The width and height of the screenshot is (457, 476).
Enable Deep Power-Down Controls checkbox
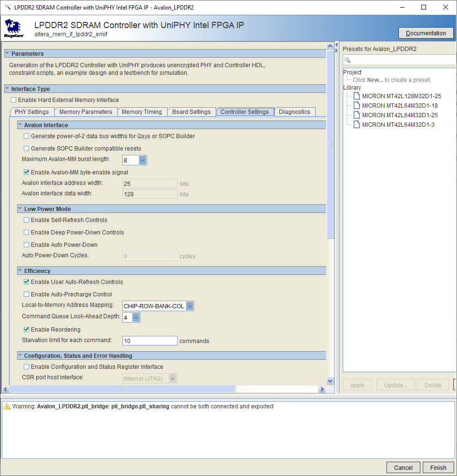[x=26, y=232]
